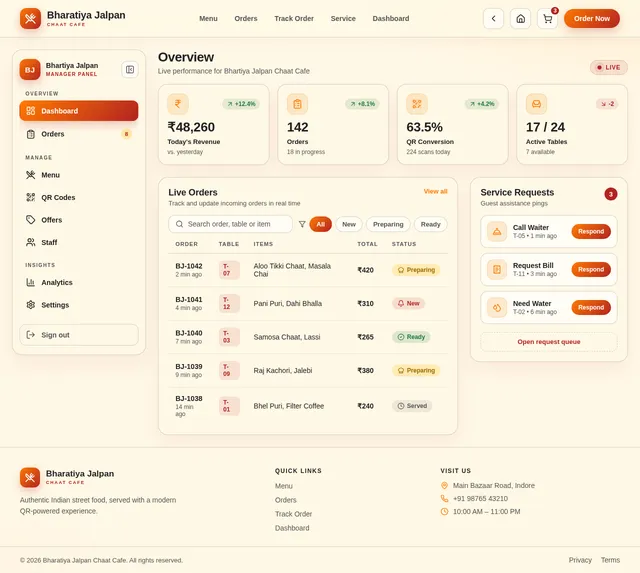
Task: Open the shopping cart icon
Action: pos(547,18)
